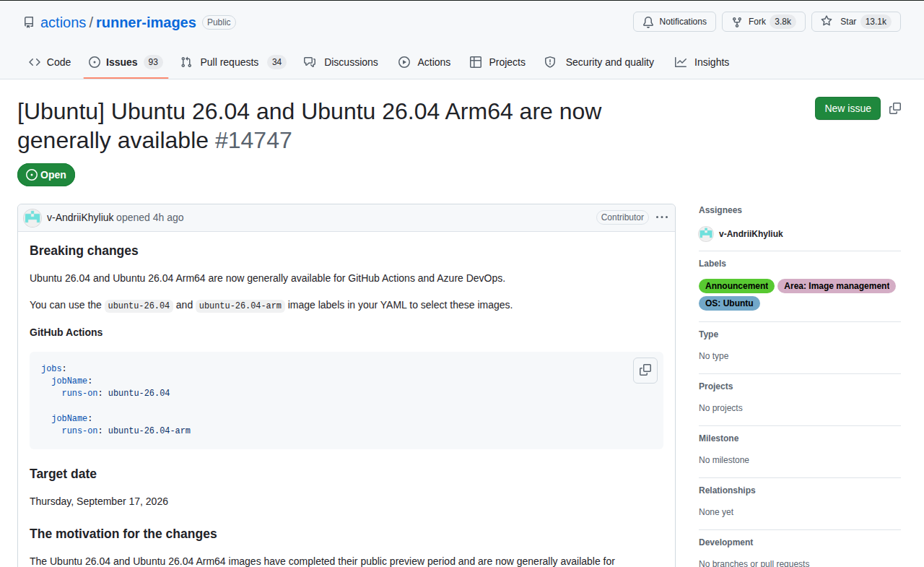Switch to the Issues tab
Screen dimensions: 924x567
pyautogui.click(x=126, y=62)
